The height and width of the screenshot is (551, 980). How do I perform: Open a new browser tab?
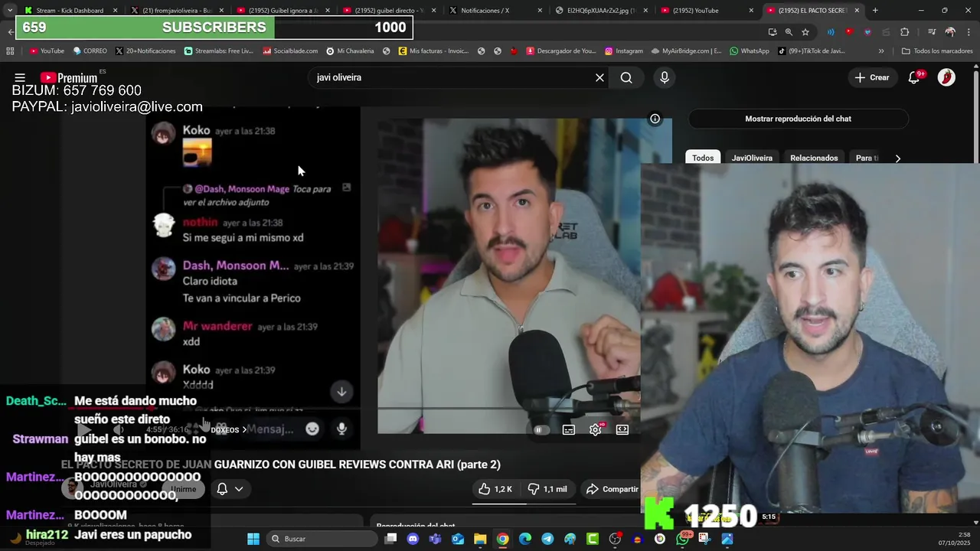875,11
